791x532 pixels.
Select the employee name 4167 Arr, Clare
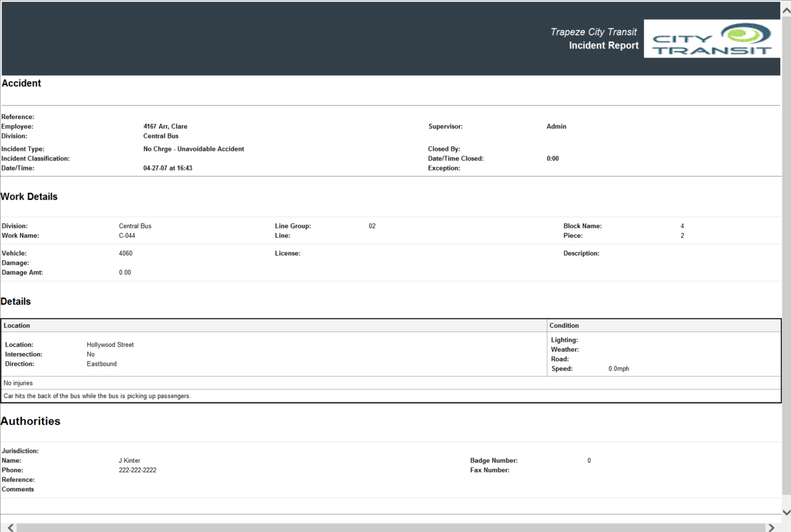point(166,126)
